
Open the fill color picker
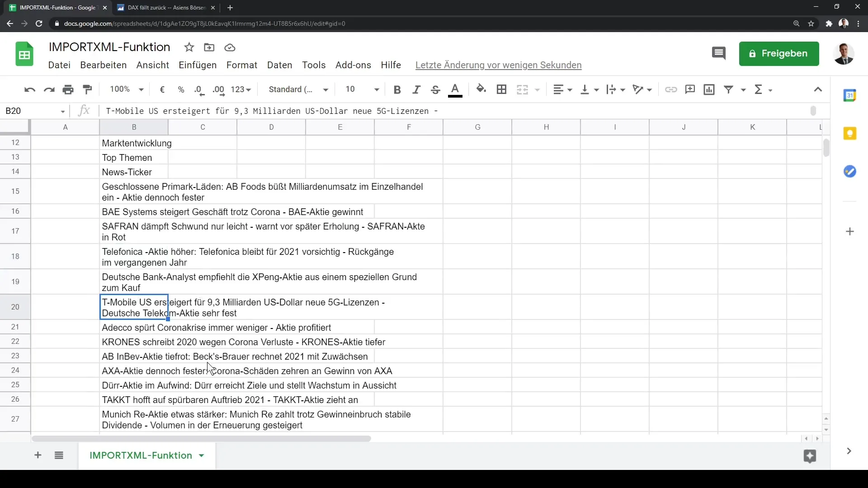[481, 89]
